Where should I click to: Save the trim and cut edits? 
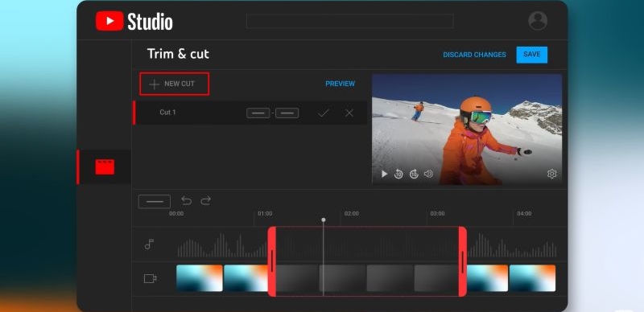532,55
